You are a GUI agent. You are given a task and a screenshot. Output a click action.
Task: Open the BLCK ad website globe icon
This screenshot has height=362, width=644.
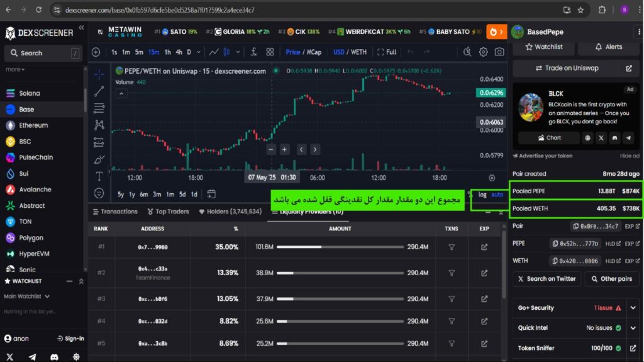click(x=588, y=139)
